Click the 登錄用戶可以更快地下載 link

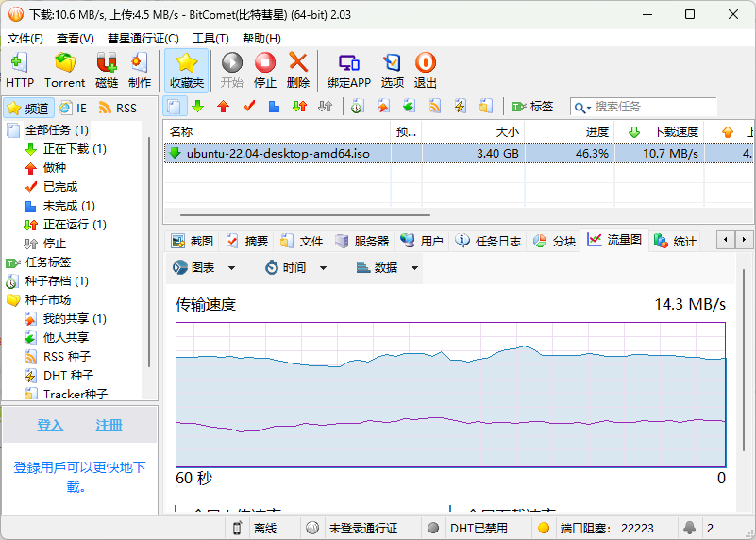[x=79, y=477]
